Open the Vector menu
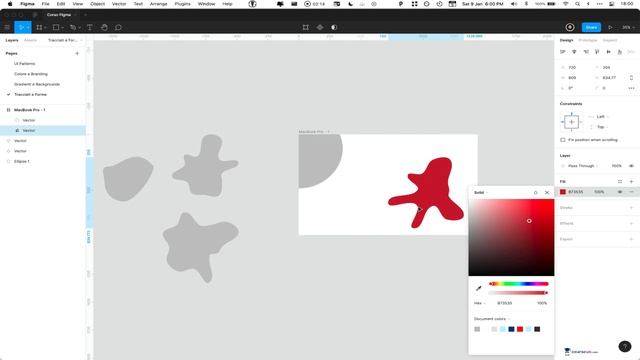The height and width of the screenshot is (360, 640). pos(119,4)
